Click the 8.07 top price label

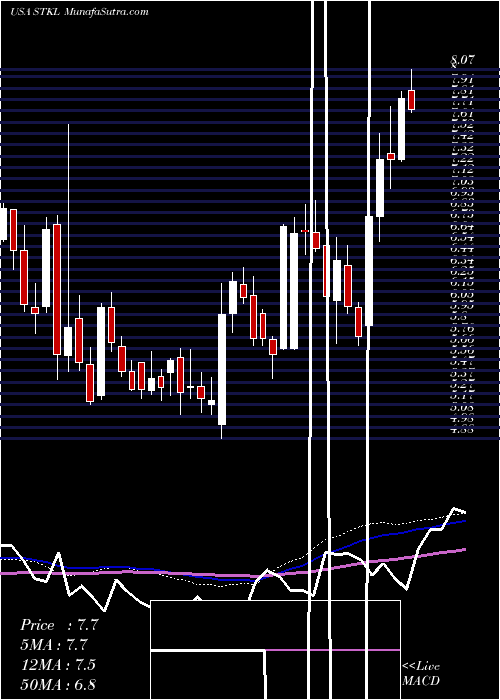[x=462, y=59]
